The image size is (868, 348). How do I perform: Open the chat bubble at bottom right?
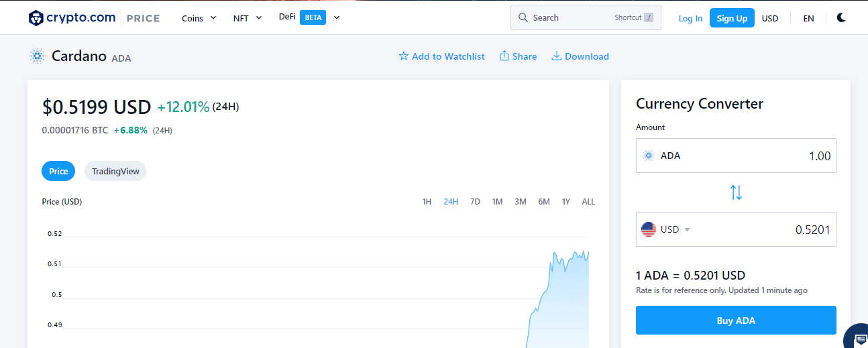click(857, 337)
